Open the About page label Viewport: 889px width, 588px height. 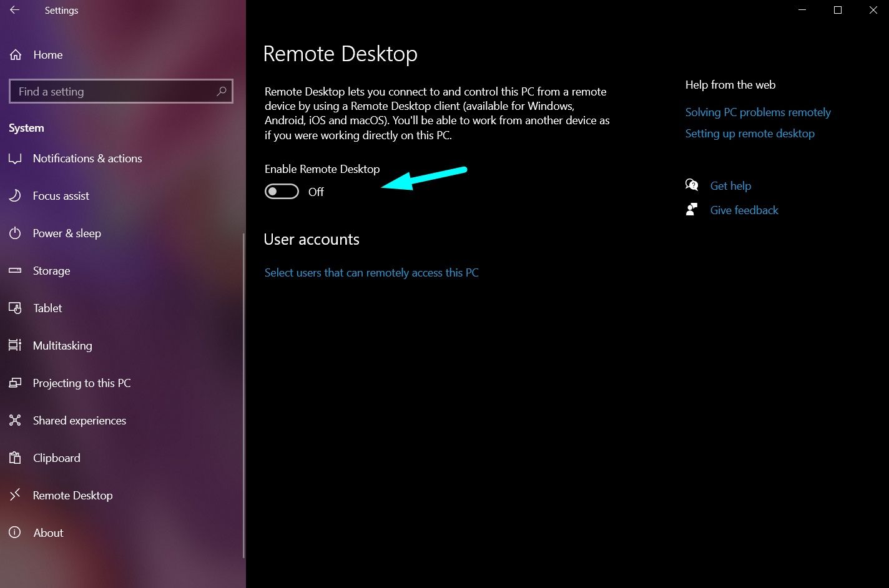click(49, 533)
